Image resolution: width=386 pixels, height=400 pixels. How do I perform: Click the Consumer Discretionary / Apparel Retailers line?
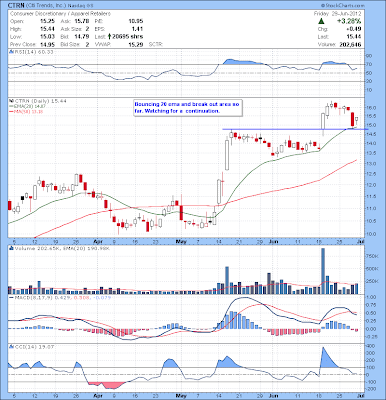[60, 14]
